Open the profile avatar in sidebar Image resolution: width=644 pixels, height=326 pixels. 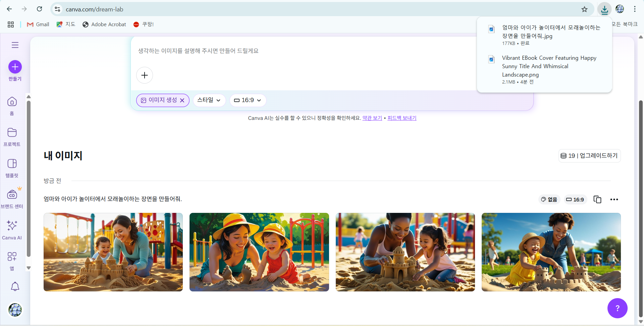pos(15,310)
